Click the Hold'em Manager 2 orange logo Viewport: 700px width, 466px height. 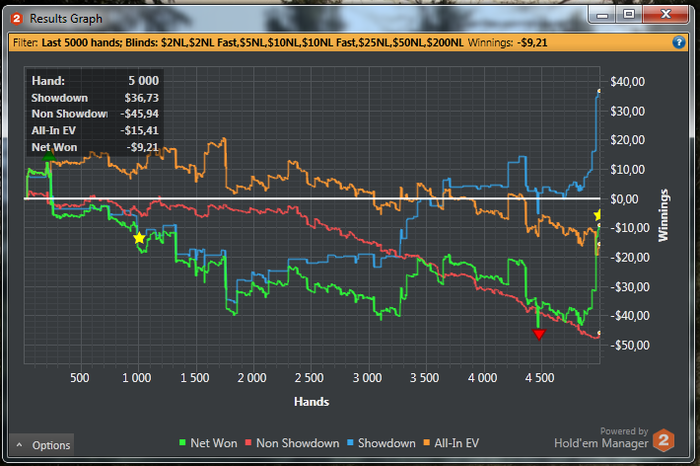[x=663, y=440]
